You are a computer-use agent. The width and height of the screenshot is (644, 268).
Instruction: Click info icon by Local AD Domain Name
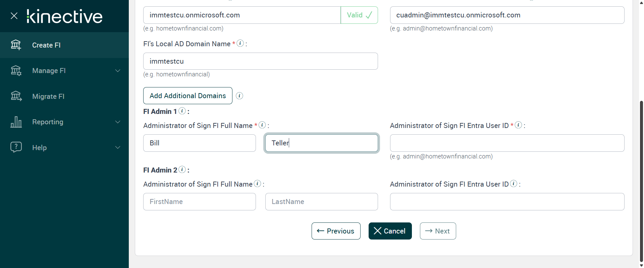pos(240,43)
